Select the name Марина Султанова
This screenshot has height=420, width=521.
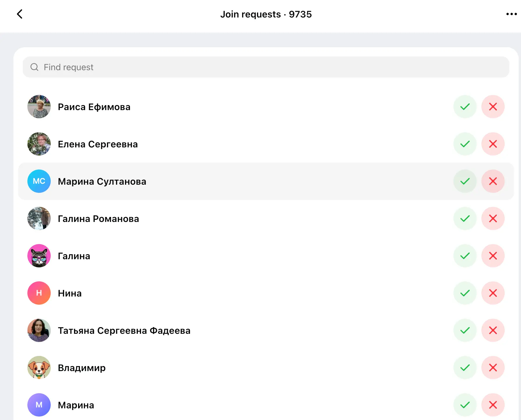(102, 181)
